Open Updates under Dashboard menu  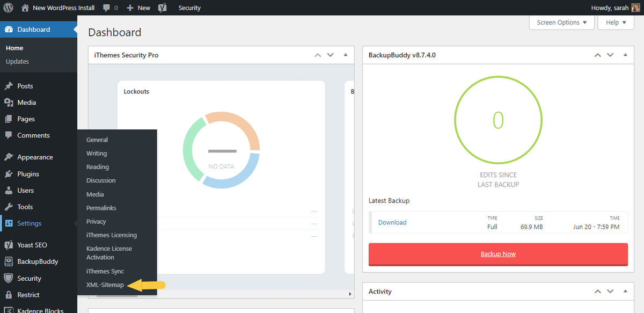coord(17,62)
